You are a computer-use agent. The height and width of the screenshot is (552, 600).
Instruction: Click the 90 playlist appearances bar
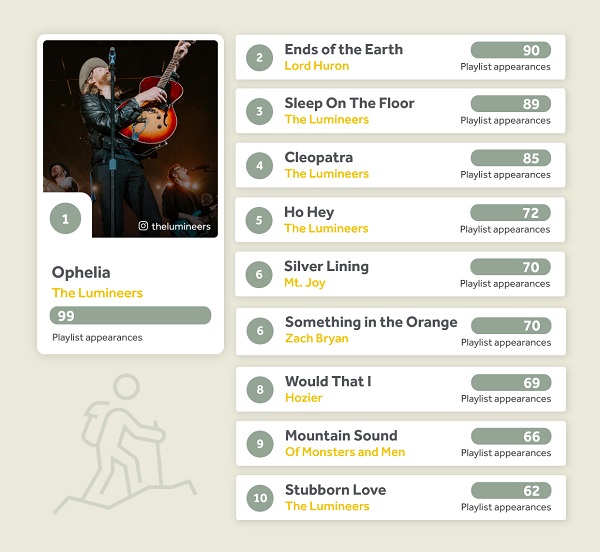coord(511,50)
